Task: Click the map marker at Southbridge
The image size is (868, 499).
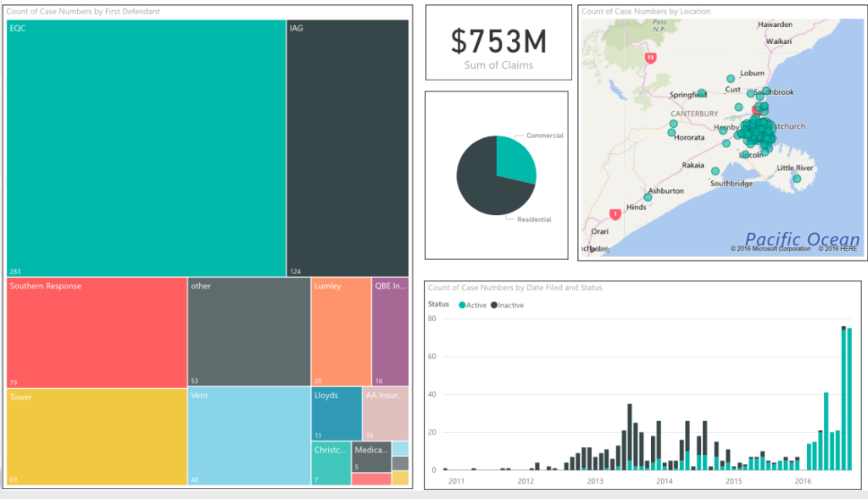Action: tap(715, 170)
